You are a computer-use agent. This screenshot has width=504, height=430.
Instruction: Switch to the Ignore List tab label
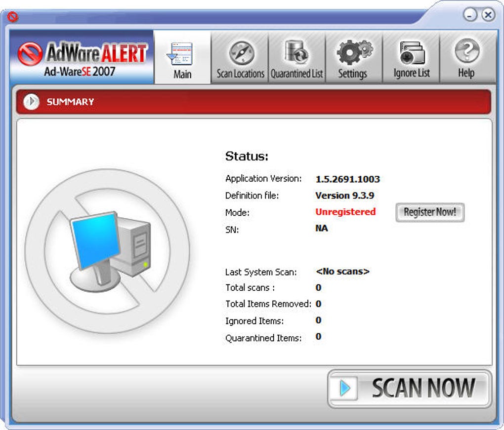click(412, 73)
